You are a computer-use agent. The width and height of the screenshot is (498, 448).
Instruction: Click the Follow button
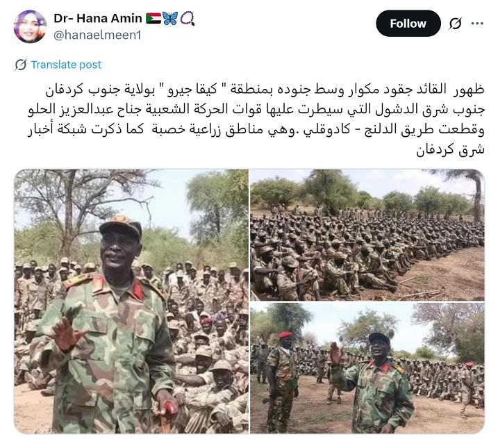408,23
